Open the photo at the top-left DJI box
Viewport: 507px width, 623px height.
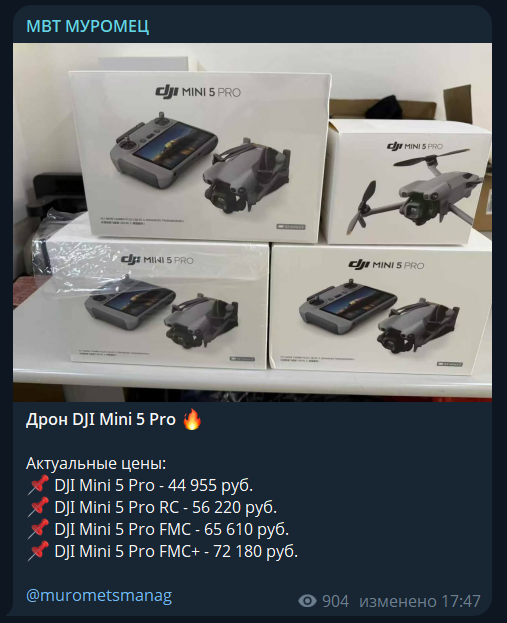[199, 157]
